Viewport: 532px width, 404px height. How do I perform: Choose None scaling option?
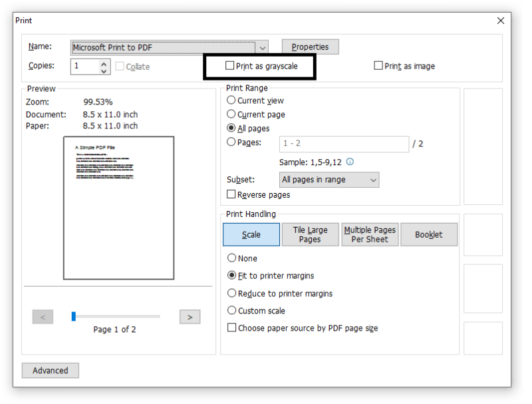click(x=231, y=258)
